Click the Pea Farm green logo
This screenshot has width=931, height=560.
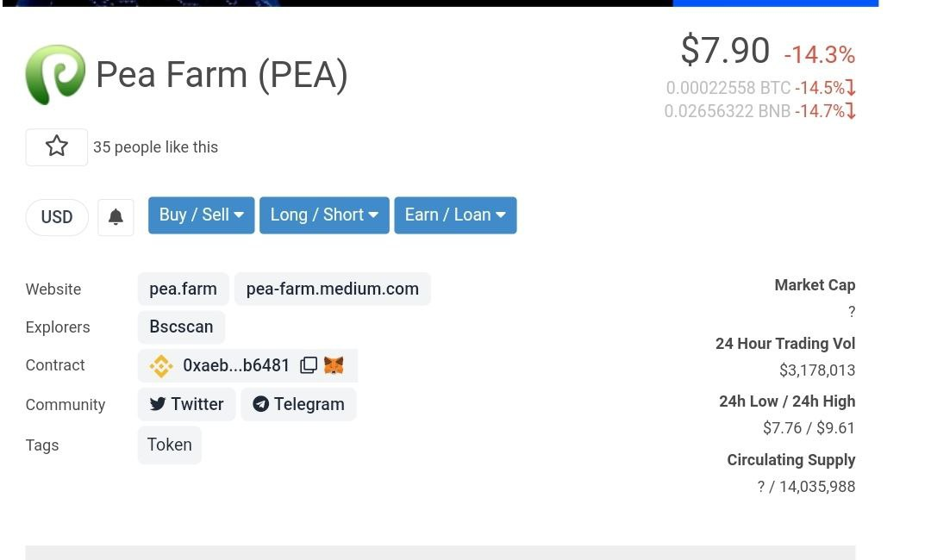point(55,75)
